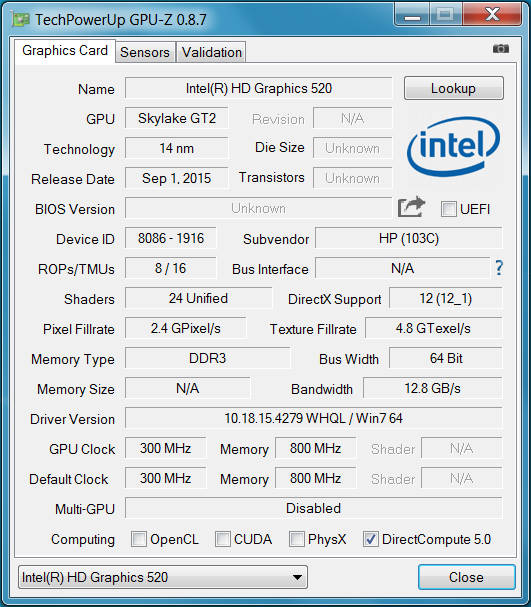The image size is (531, 607).
Task: Toggle the PhysX checkbox
Action: point(297,539)
